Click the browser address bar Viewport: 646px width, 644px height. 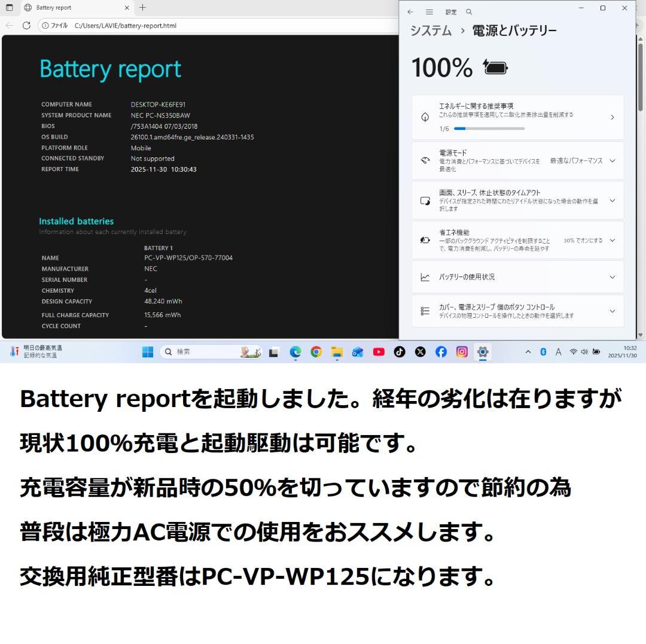tap(179, 26)
